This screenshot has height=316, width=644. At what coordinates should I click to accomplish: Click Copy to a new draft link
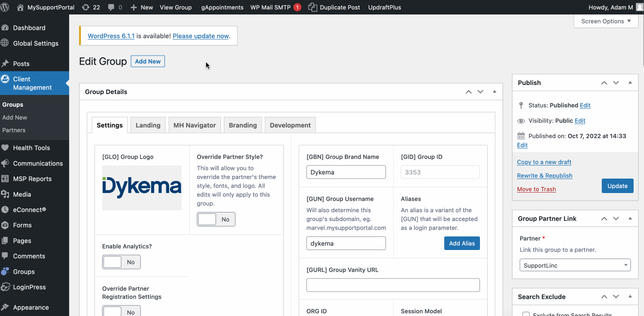pos(544,162)
